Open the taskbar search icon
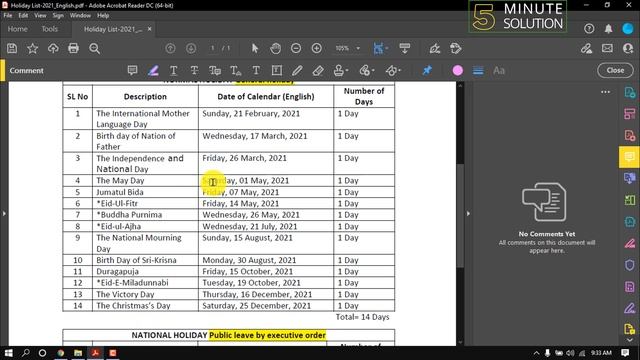640x360 pixels. coord(25,353)
